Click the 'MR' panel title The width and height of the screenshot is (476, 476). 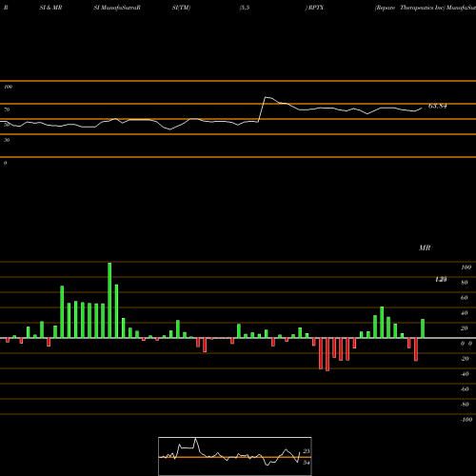pos(425,248)
